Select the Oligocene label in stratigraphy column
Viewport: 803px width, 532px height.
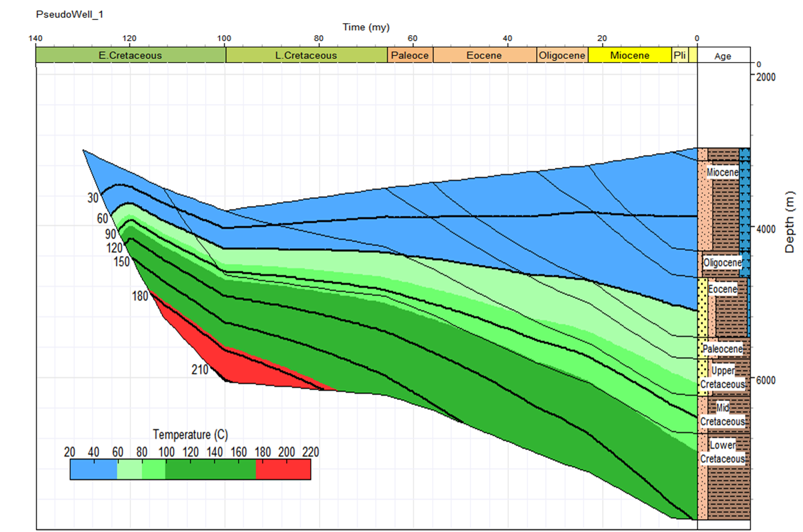723,262
